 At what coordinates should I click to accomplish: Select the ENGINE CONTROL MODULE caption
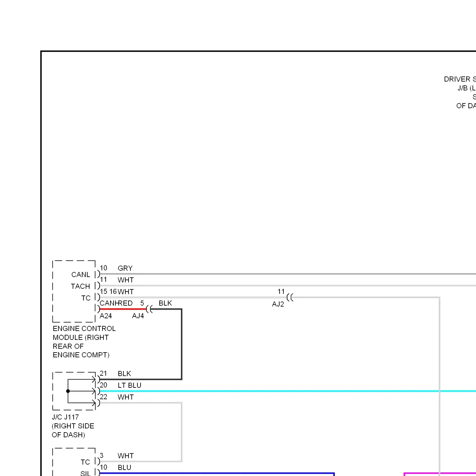[84, 342]
